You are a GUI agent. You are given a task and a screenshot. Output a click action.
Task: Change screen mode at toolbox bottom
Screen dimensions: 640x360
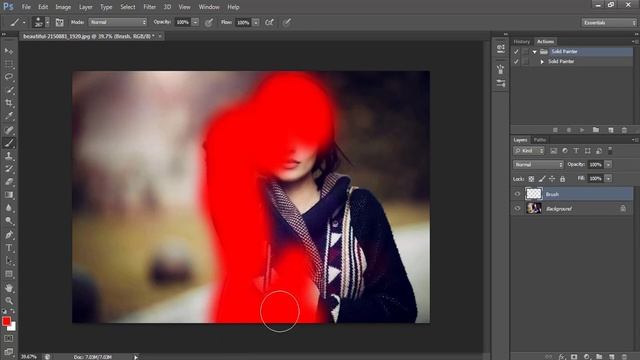pyautogui.click(x=9, y=351)
